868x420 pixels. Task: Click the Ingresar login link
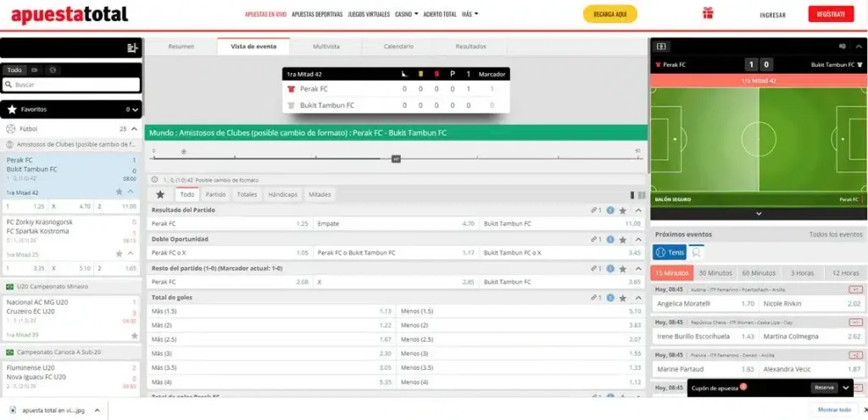click(x=773, y=15)
